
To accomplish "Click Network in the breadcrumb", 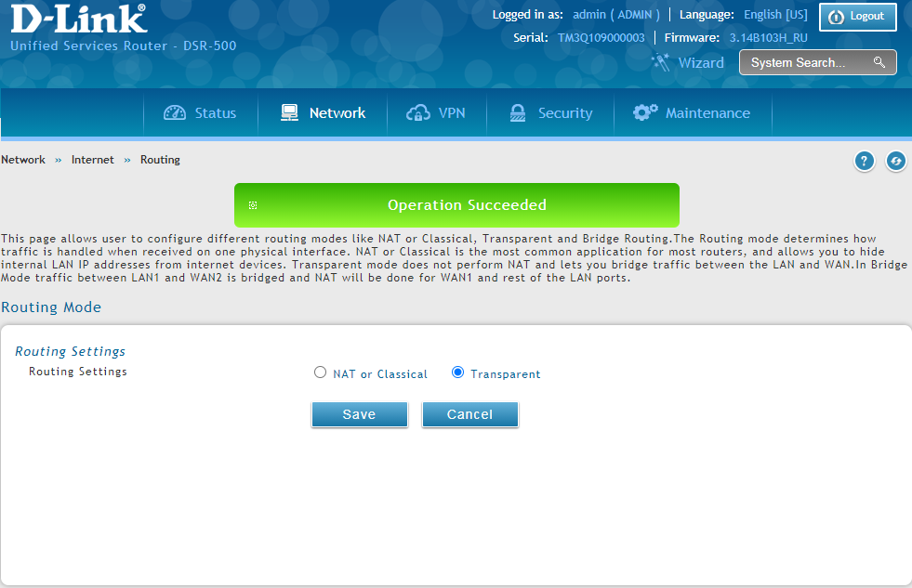I will click(x=23, y=160).
